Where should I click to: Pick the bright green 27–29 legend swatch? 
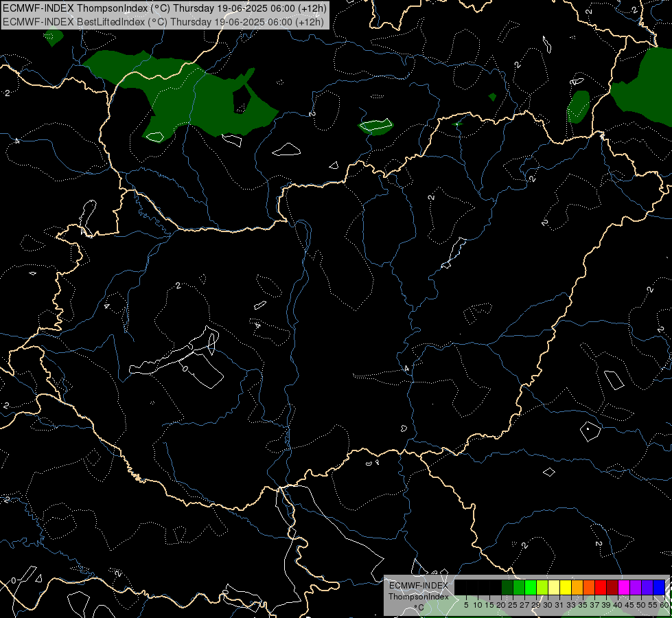point(531,587)
